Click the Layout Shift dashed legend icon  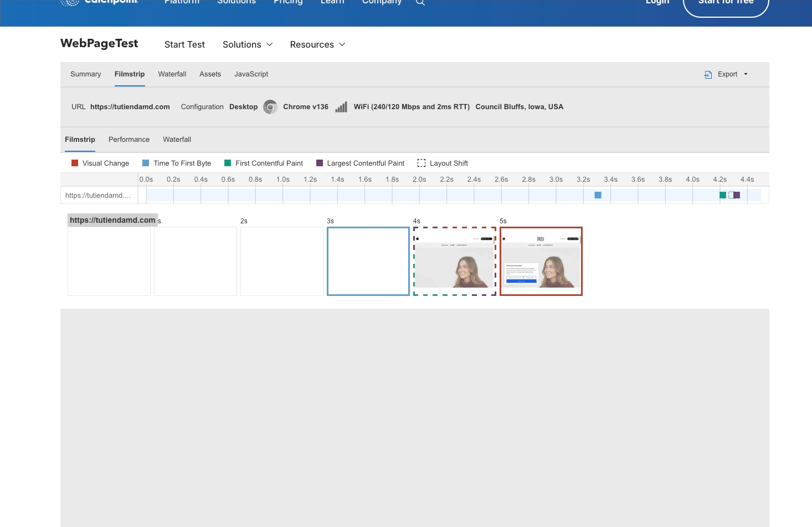tap(422, 163)
